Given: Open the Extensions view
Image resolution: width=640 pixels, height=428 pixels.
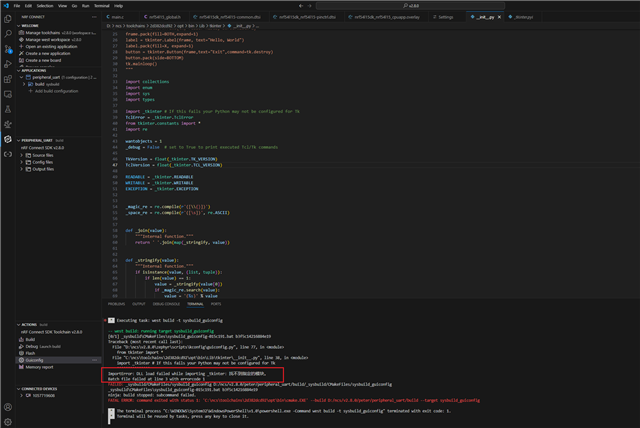Looking at the screenshot, I should 8,80.
